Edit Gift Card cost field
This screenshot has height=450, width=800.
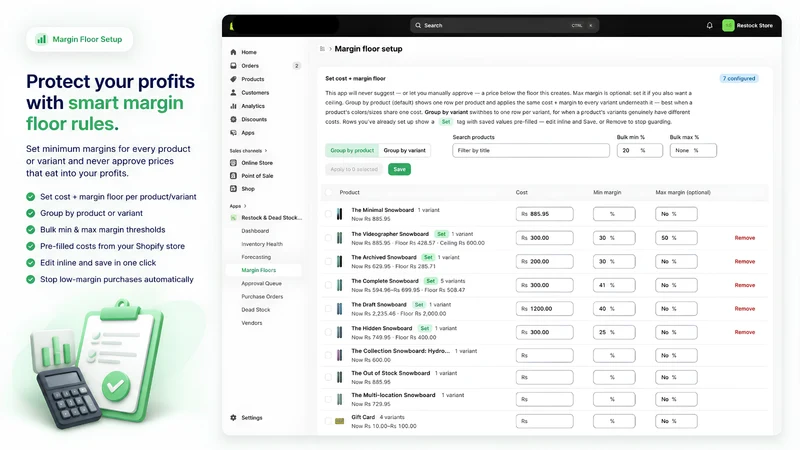coord(544,421)
